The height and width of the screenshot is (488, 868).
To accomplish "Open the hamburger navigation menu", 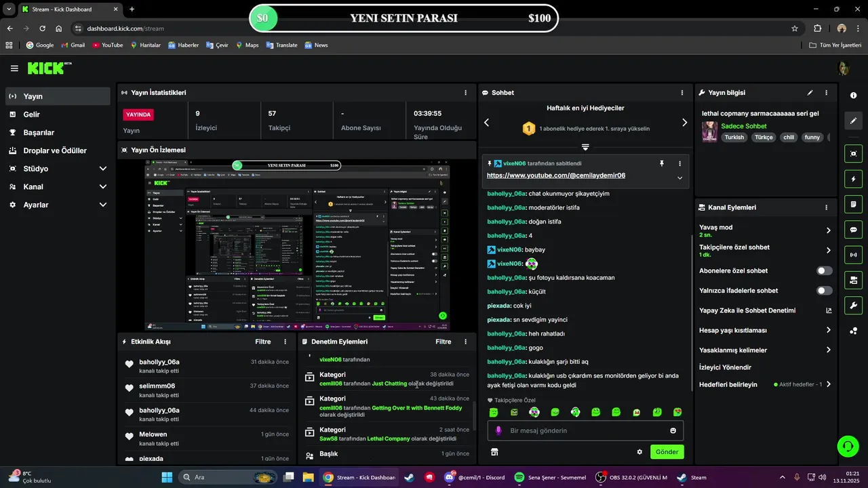I will pos(14,68).
